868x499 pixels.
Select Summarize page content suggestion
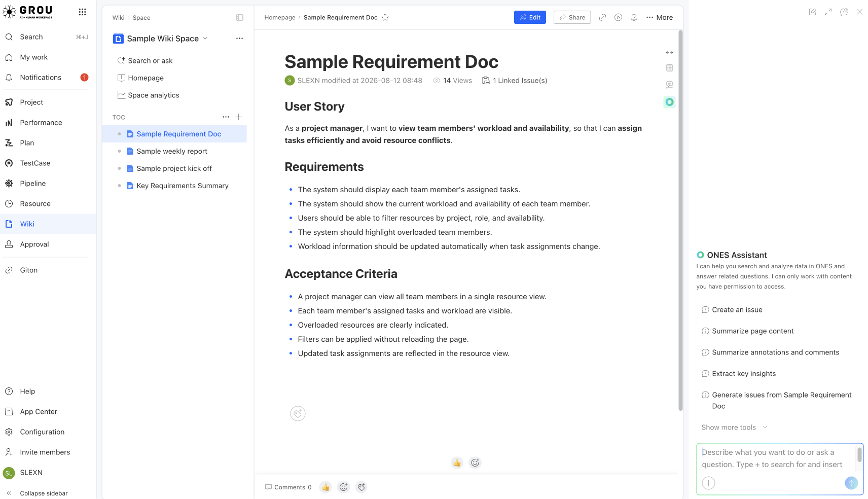click(x=747, y=331)
